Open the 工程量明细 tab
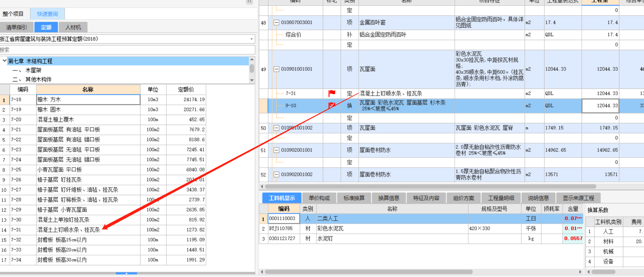 (x=501, y=198)
